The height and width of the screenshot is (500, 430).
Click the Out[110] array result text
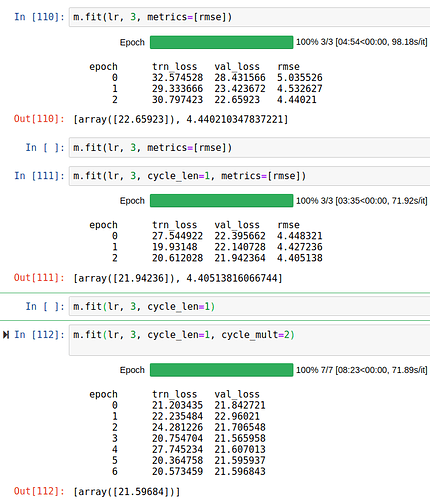pos(181,119)
